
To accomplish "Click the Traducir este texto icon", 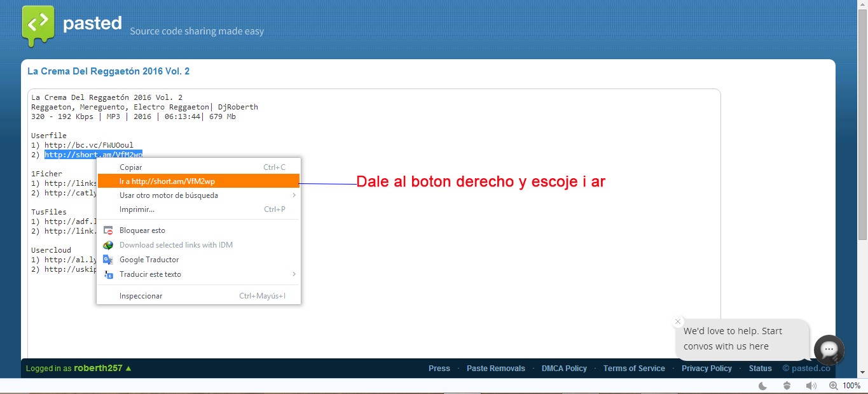I will tap(108, 274).
